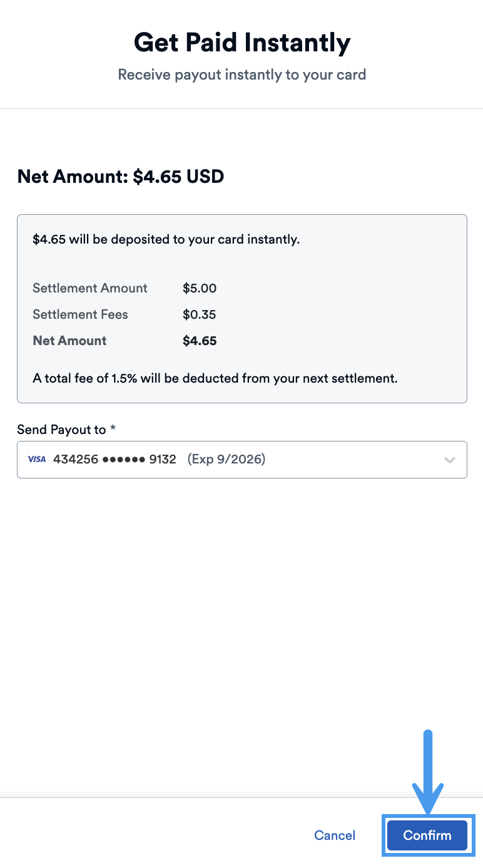Click the $4.65 deposit notice text
This screenshot has width=483, height=868.
166,239
